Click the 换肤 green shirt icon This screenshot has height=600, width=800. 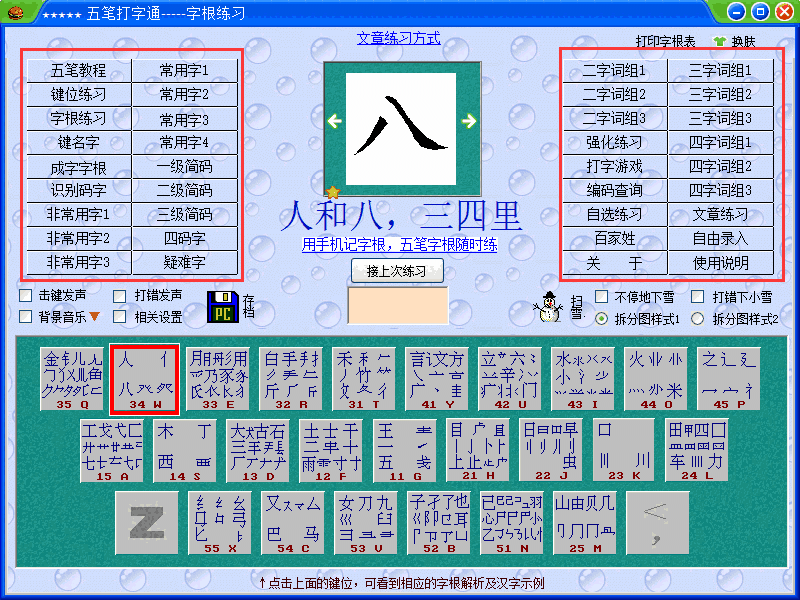coord(721,41)
